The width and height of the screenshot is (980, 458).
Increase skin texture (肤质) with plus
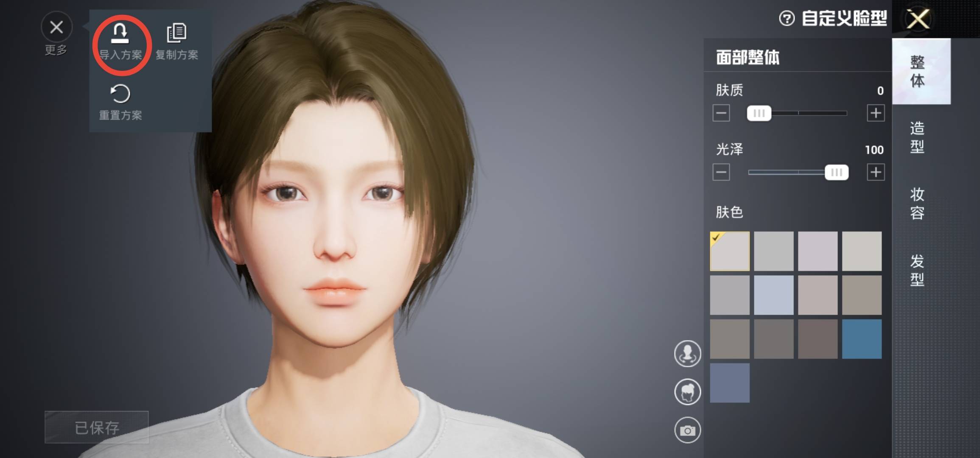[x=876, y=113]
